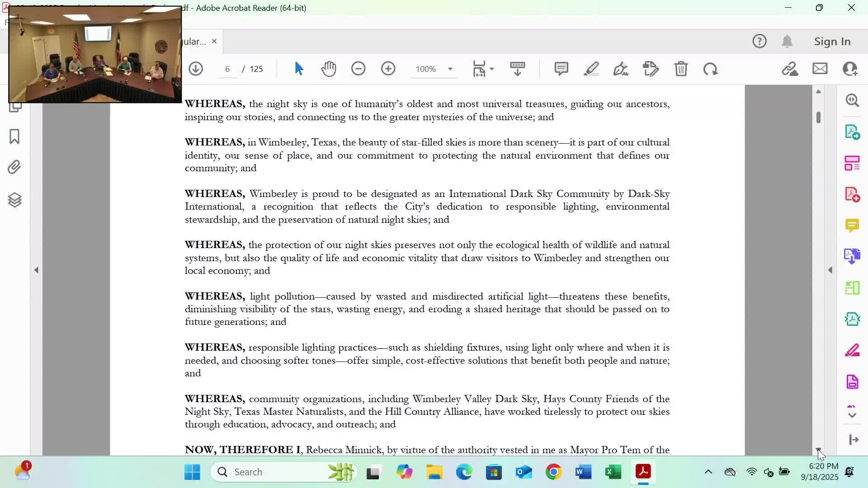Click the trash Delete icon in toolbar
The width and height of the screenshot is (868, 488).
pyautogui.click(x=681, y=69)
